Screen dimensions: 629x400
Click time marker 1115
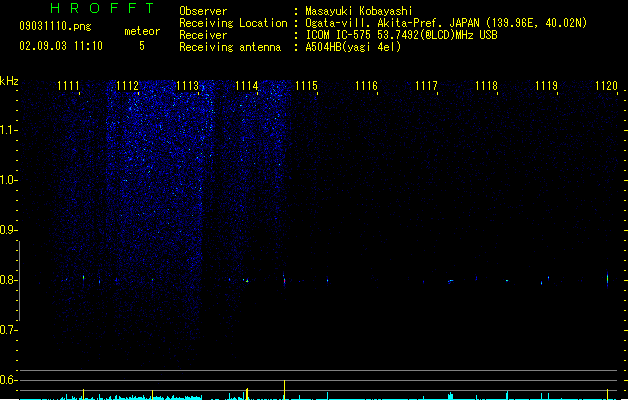point(306,86)
